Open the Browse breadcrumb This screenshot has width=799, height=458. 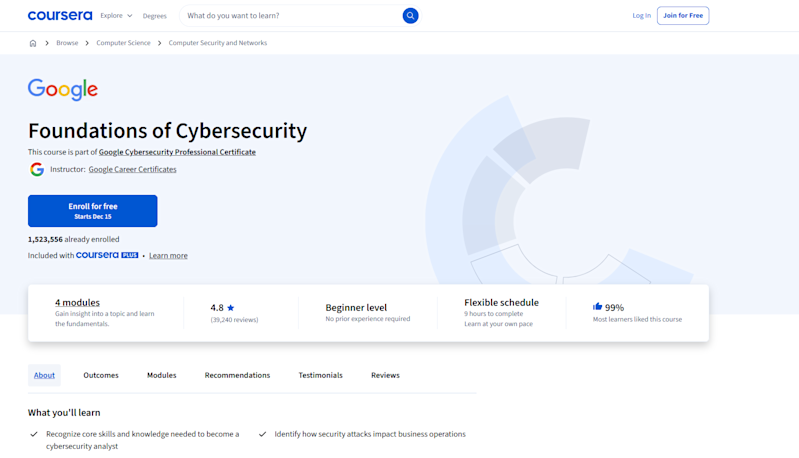(x=67, y=43)
